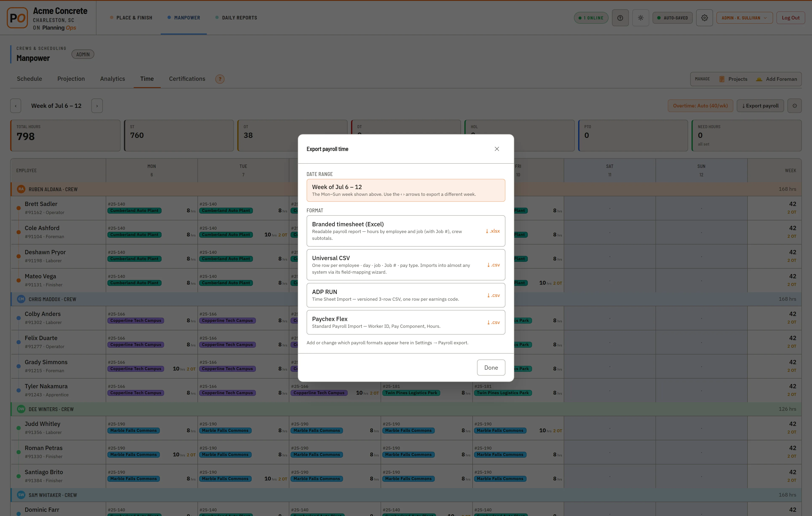Viewport: 812px width, 516px height.
Task: Switch to the Certifications tab
Action: [x=187, y=79]
